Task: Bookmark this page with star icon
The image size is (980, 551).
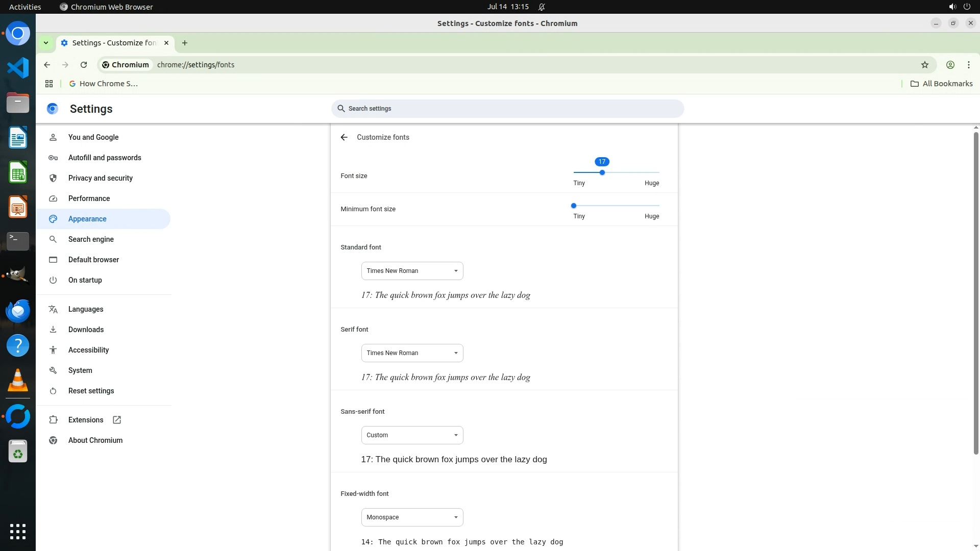Action: (x=924, y=65)
